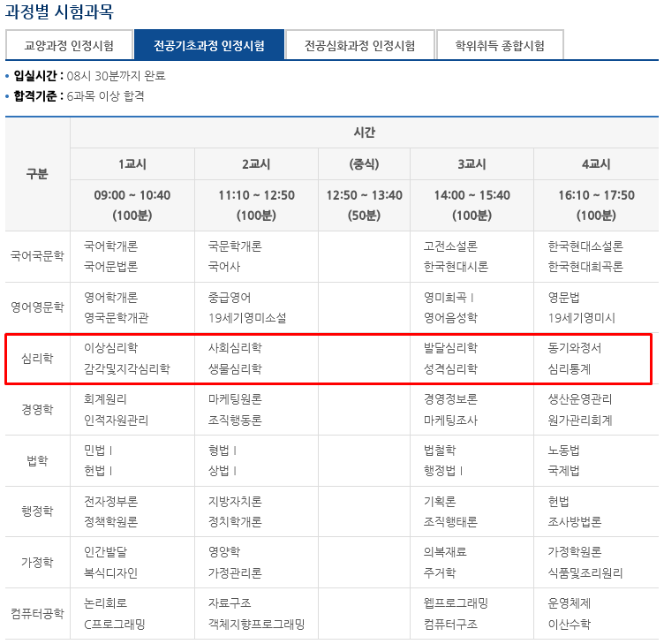Click the 영어영문학 row label
The image size is (664, 644).
point(37,307)
